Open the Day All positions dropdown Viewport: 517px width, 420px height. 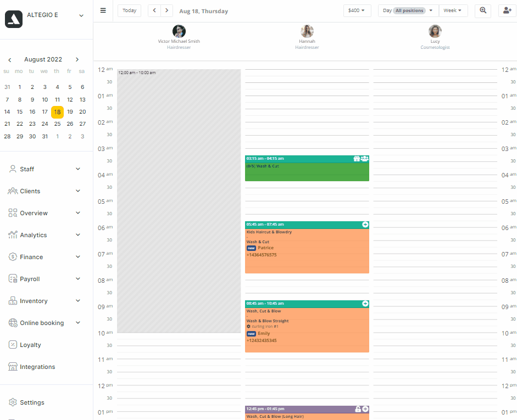[x=408, y=10]
